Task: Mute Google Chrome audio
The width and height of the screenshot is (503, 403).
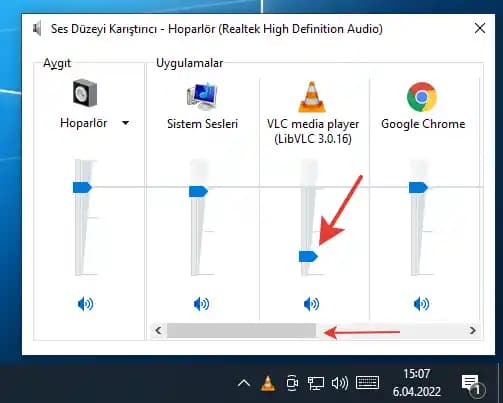Action: (x=421, y=304)
